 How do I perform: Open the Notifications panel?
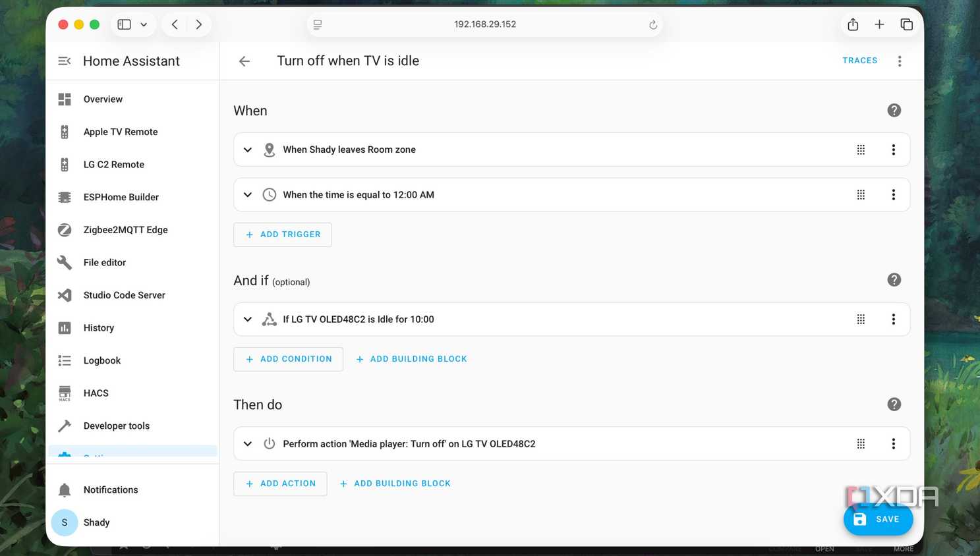point(132,490)
